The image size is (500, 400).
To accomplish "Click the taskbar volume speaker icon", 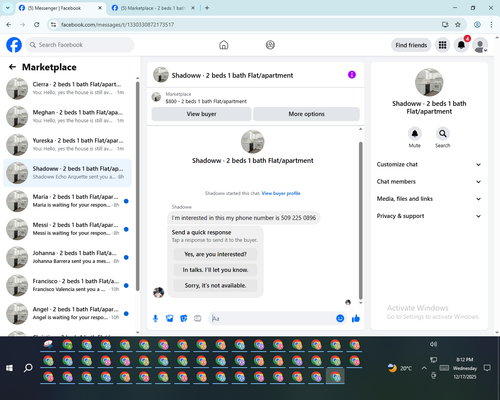I will tap(433, 344).
